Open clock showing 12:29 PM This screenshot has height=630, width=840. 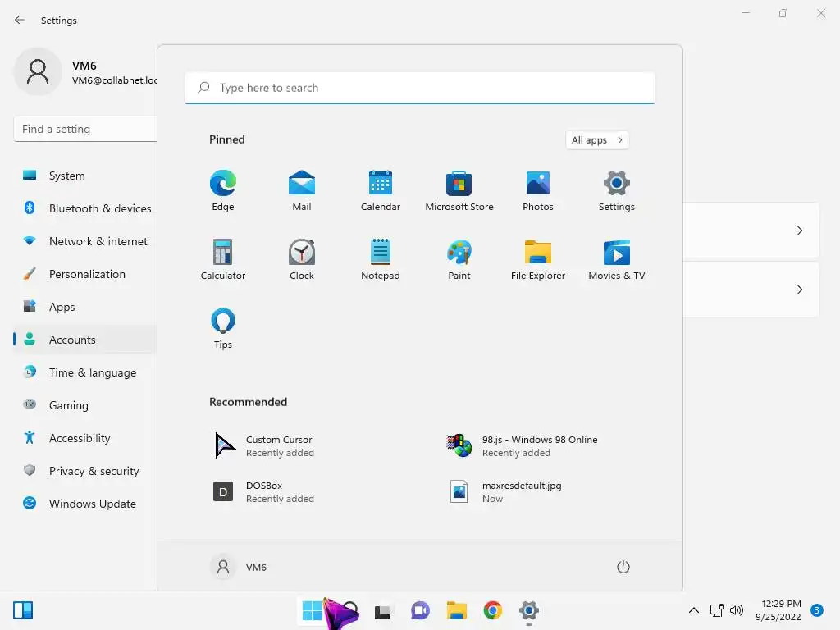tap(778, 610)
